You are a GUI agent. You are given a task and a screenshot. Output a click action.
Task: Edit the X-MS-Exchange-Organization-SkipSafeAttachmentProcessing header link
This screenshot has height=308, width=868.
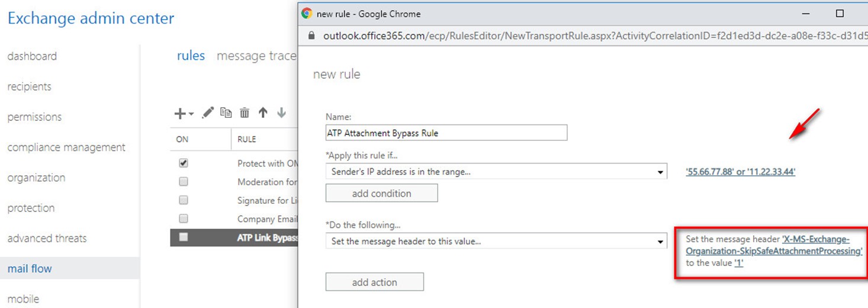pos(774,245)
